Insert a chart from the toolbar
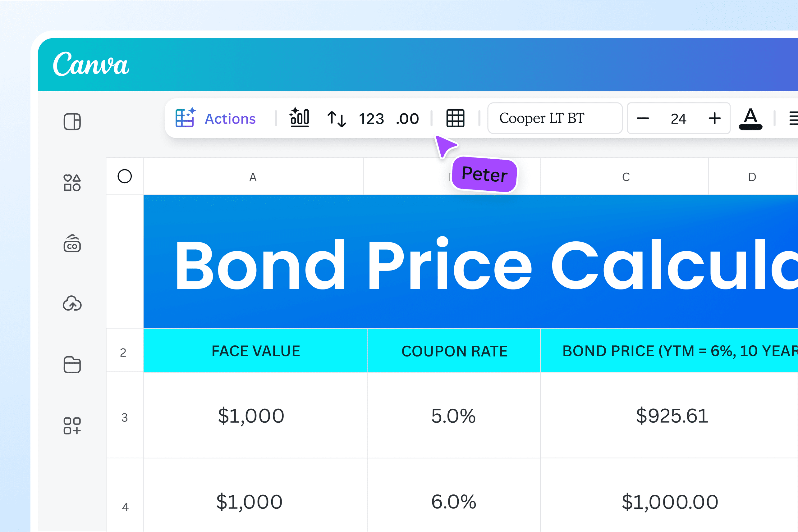The width and height of the screenshot is (798, 532). tap(300, 118)
